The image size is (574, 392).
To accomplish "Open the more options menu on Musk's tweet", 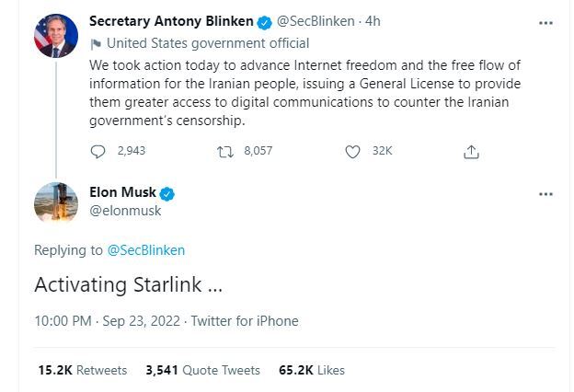I will 545,194.
